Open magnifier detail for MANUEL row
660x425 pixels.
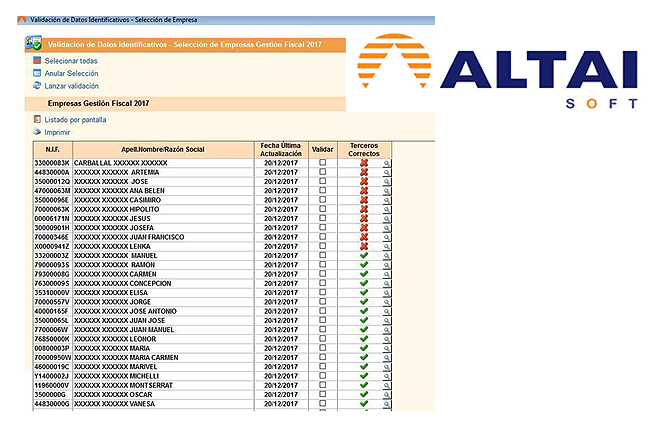tap(386, 256)
